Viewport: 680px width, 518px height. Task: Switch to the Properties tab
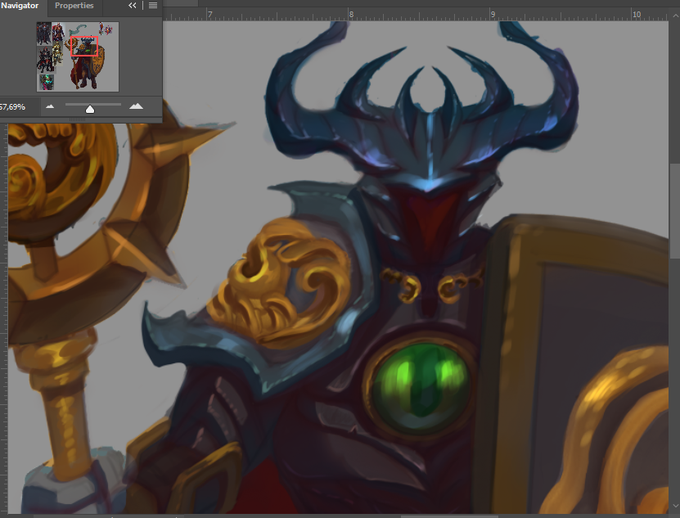[74, 6]
